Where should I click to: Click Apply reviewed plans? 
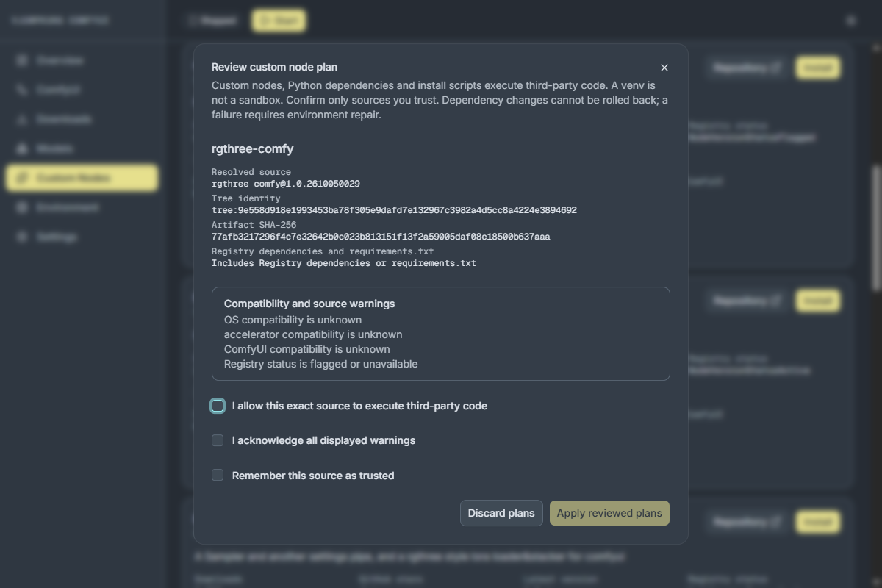pos(609,513)
